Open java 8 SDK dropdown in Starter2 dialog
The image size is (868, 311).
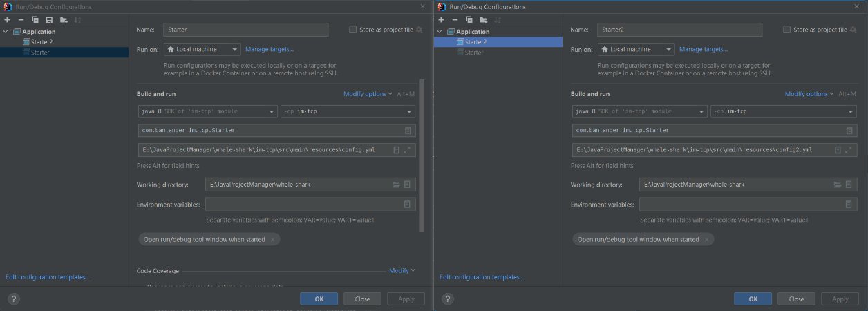641,111
